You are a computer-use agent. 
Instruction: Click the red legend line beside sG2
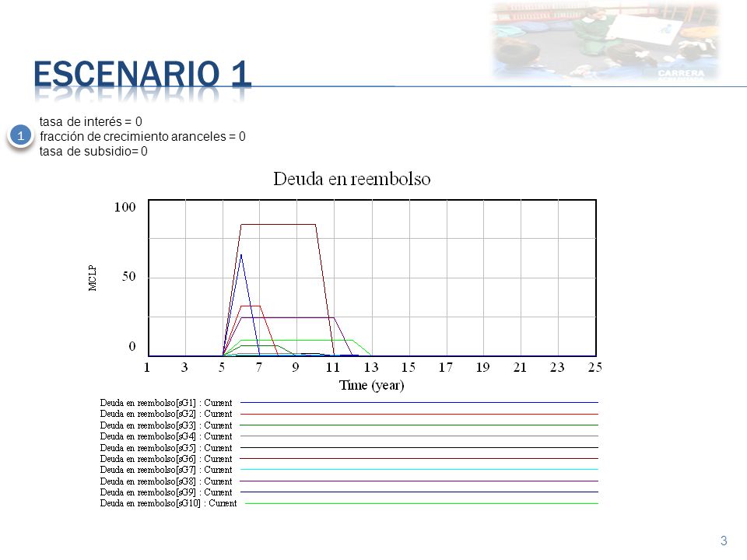tap(419, 414)
